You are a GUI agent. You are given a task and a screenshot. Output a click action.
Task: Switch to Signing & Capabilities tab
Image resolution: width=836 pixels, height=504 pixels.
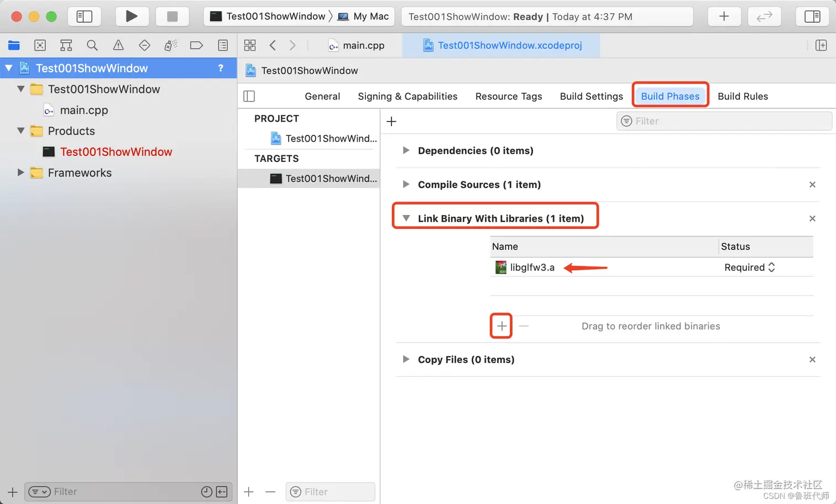point(407,96)
